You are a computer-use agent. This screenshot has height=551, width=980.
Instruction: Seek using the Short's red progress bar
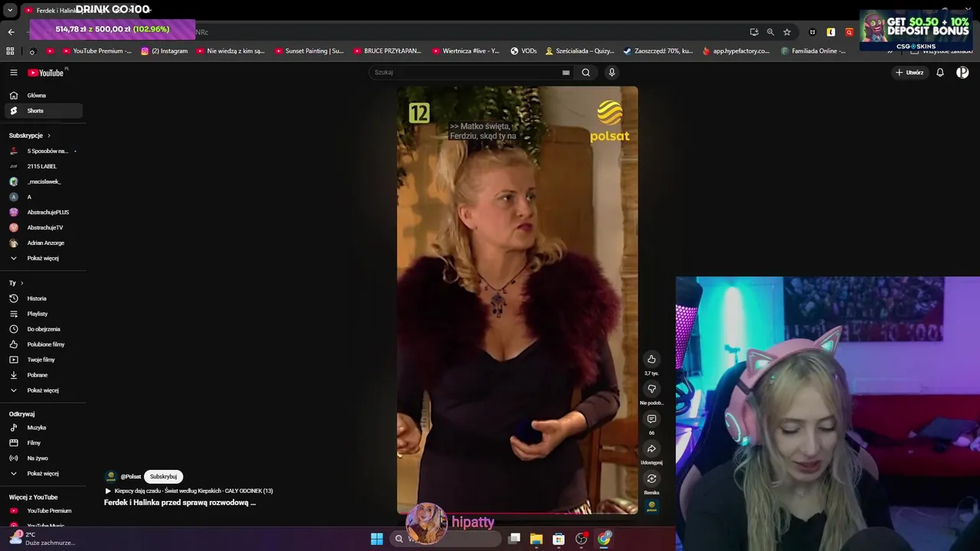point(517,513)
